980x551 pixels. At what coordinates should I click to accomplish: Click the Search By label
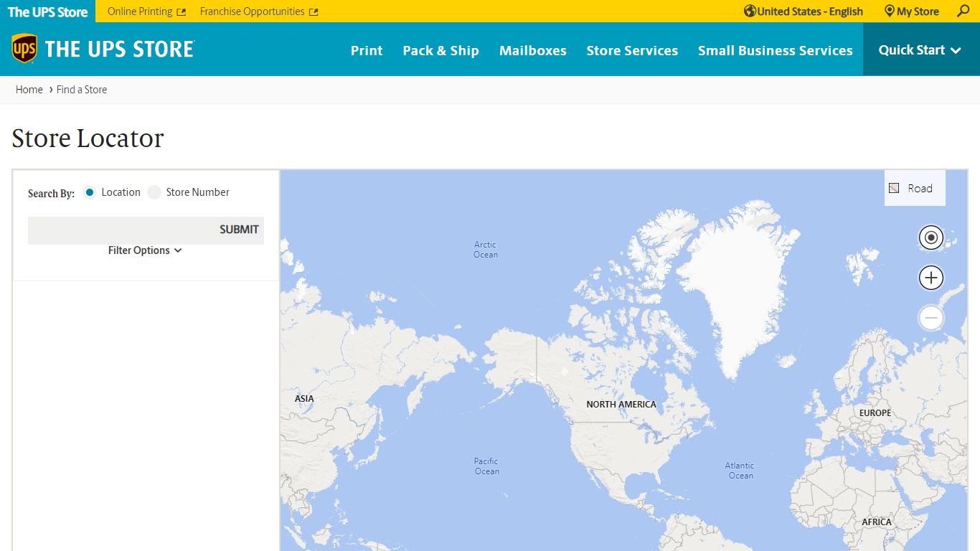pos(51,194)
